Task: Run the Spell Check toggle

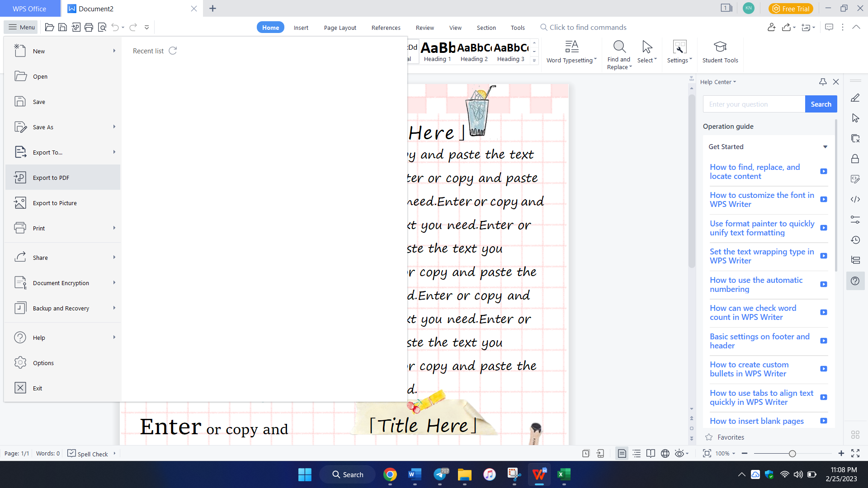Action: (x=89, y=454)
